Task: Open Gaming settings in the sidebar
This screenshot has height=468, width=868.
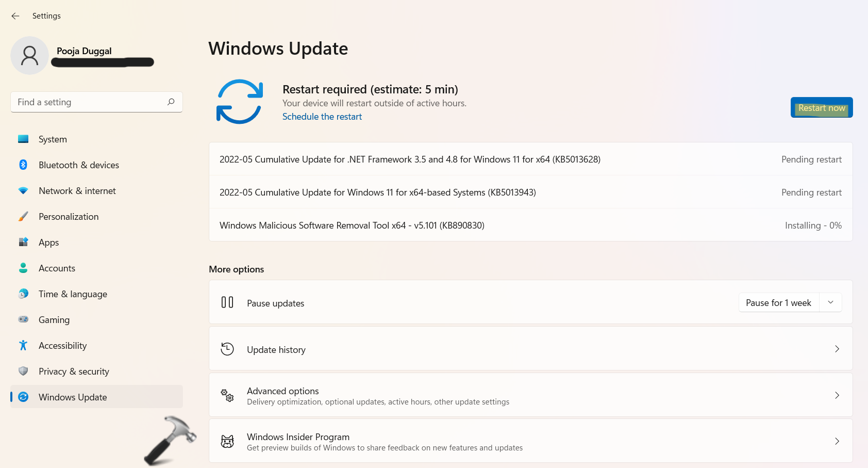Action: click(54, 320)
